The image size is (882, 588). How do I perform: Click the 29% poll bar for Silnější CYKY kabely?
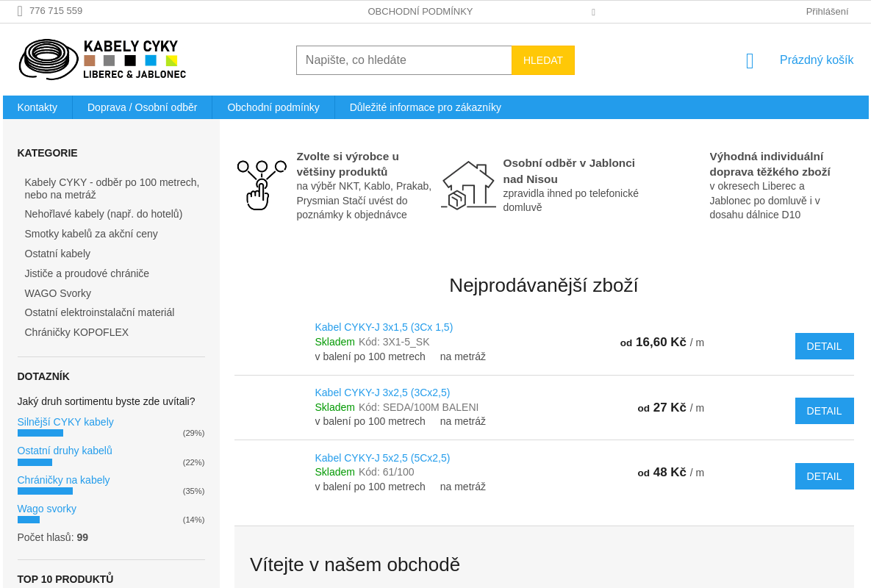point(40,433)
